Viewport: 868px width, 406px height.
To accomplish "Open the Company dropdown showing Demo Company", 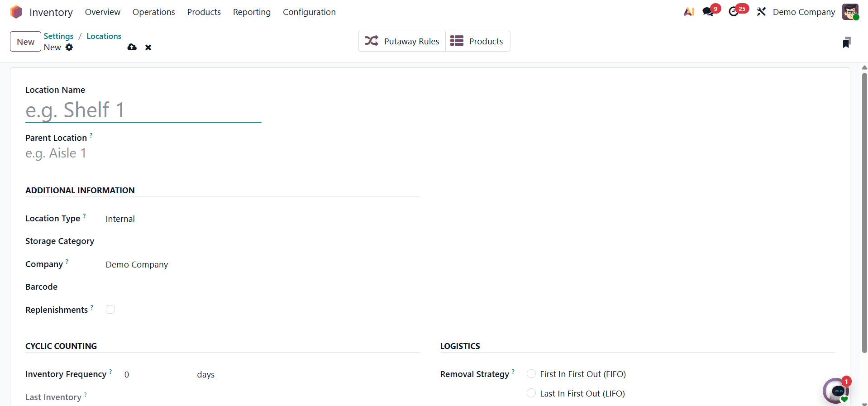I will [x=262, y=265].
